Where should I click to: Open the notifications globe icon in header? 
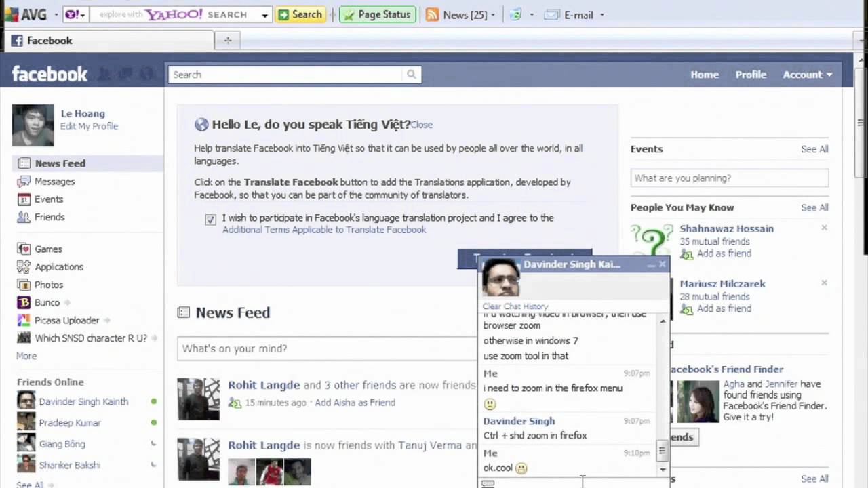coord(146,74)
